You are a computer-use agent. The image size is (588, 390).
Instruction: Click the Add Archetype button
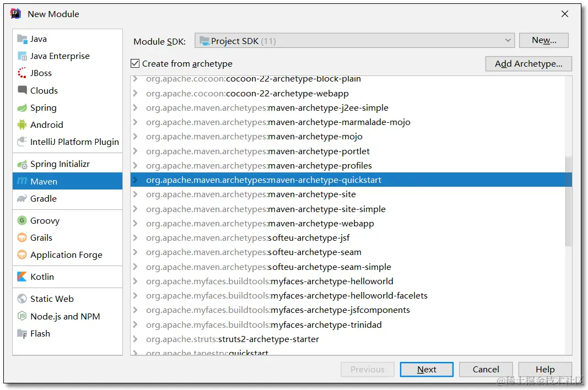pos(528,63)
